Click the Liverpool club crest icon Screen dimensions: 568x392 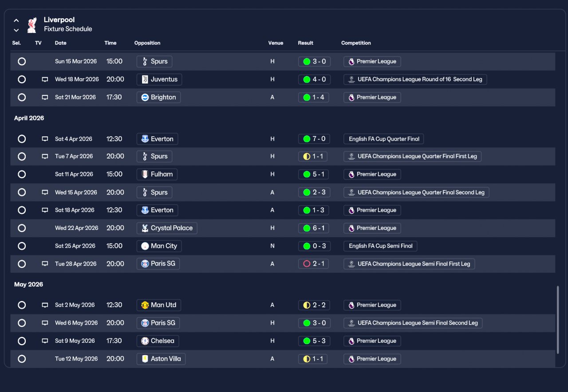click(32, 25)
